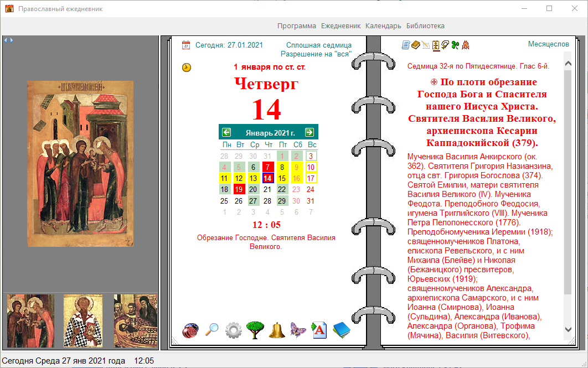Click the 12 : 05 time display
The height and width of the screenshot is (368, 588).
point(266,225)
